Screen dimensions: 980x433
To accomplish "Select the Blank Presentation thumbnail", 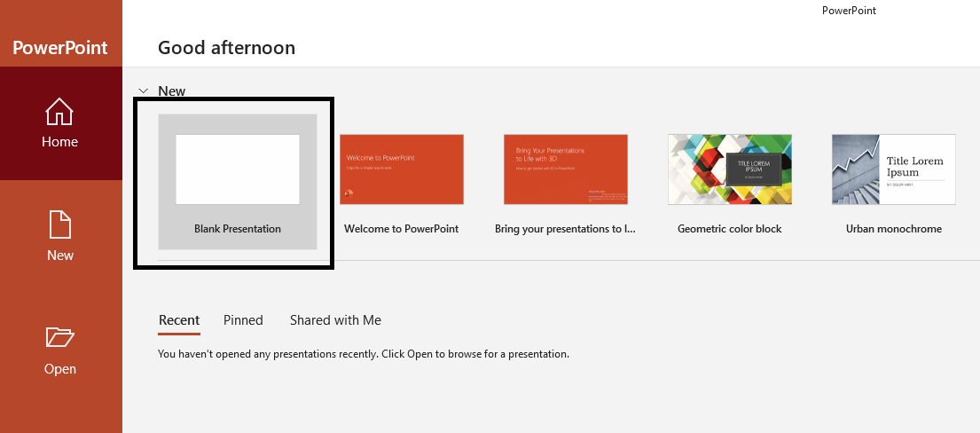I will pos(238,169).
